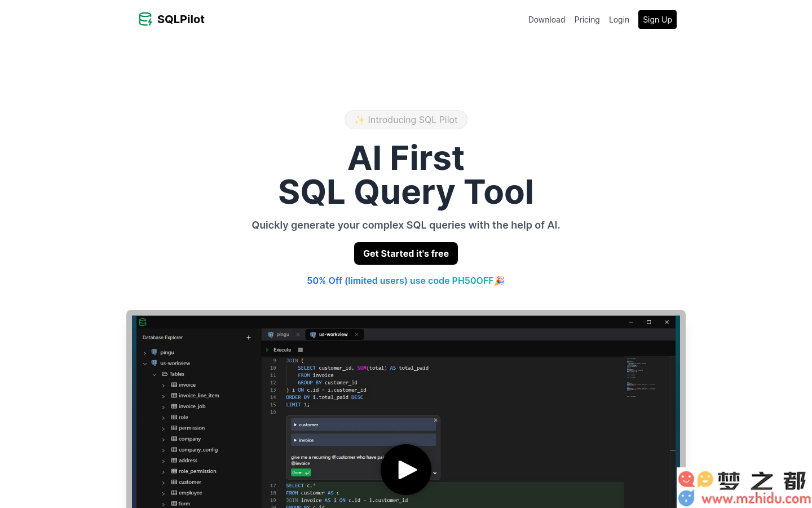Expand the permission table chevron
This screenshot has width=812, height=508.
click(x=164, y=428)
